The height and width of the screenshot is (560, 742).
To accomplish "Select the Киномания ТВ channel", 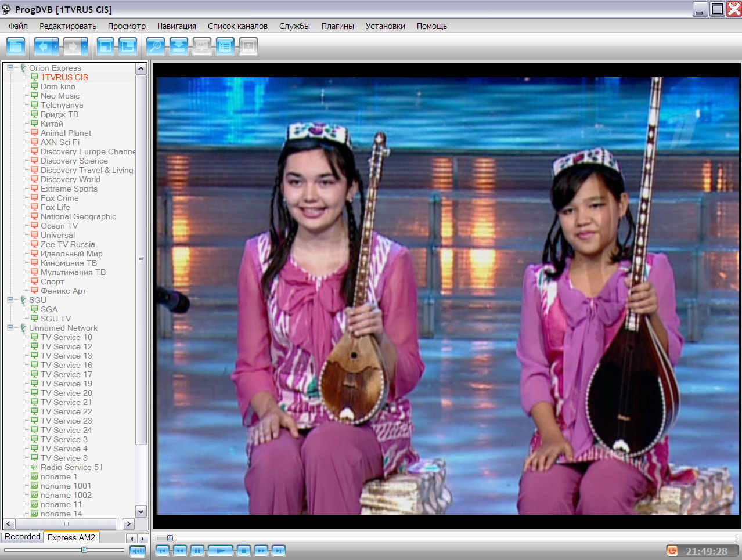I will click(69, 263).
